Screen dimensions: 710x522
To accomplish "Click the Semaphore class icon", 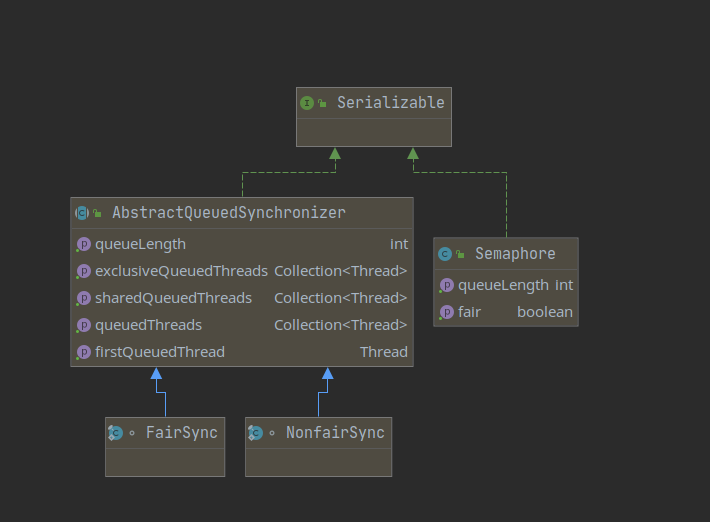I will click(445, 254).
